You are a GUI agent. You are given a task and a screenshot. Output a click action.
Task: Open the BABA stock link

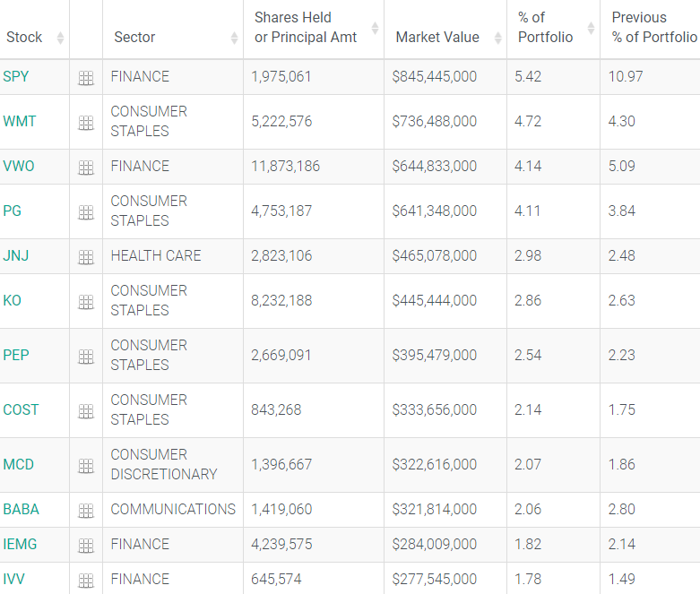[21, 509]
